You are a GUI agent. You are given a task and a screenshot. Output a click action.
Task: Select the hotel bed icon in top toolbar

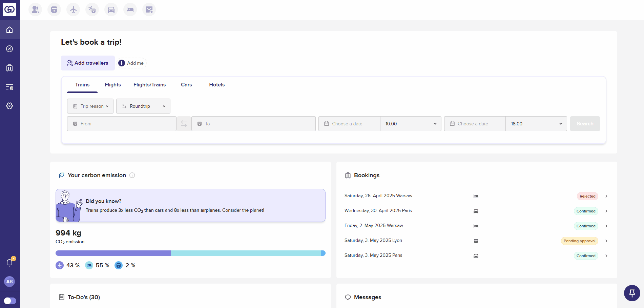[130, 9]
